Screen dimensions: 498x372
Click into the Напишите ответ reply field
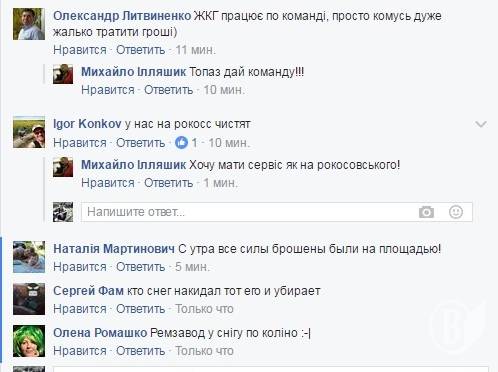click(x=277, y=212)
